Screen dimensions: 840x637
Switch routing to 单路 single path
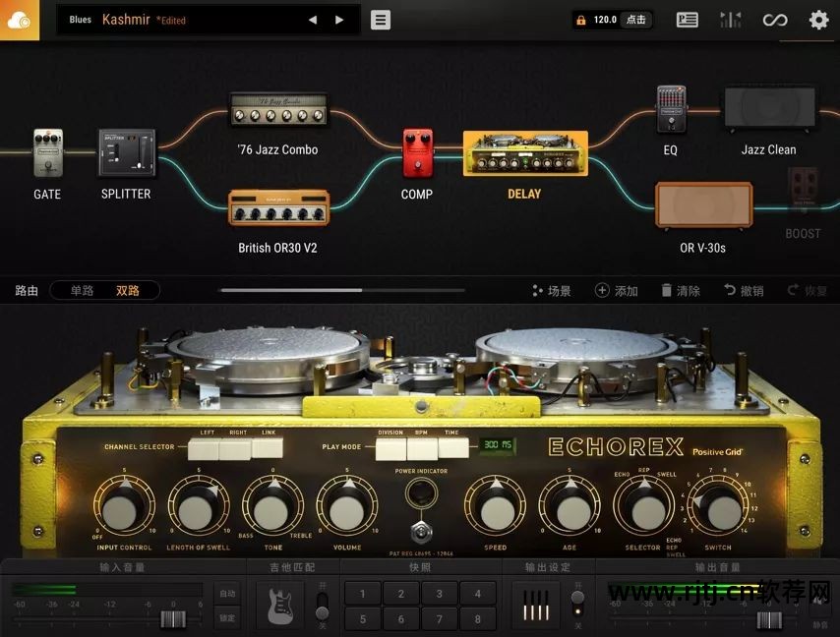point(82,290)
